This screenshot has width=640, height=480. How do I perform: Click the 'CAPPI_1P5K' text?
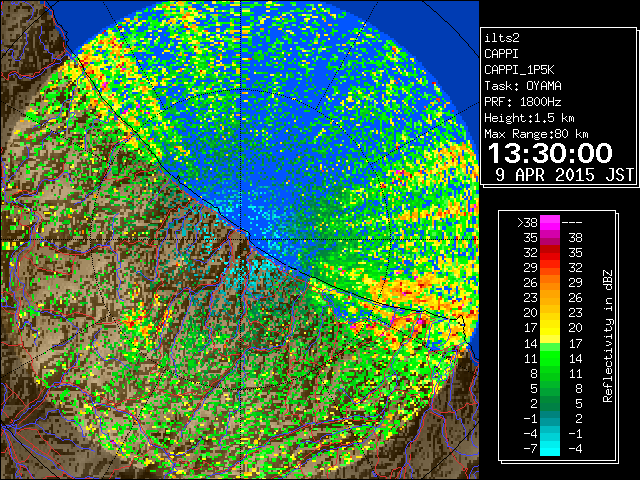519,70
